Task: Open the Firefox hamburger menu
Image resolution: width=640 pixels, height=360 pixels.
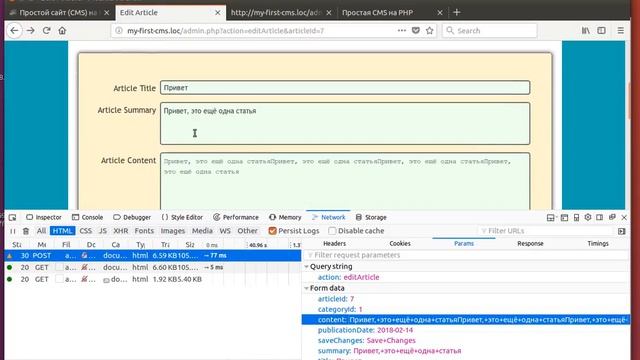Action: tap(621, 31)
